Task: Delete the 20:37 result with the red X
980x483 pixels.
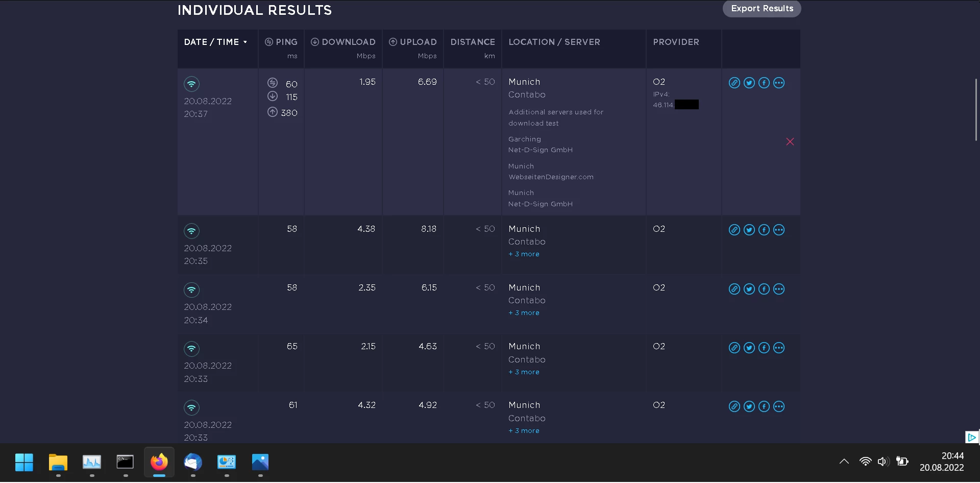Action: (790, 142)
